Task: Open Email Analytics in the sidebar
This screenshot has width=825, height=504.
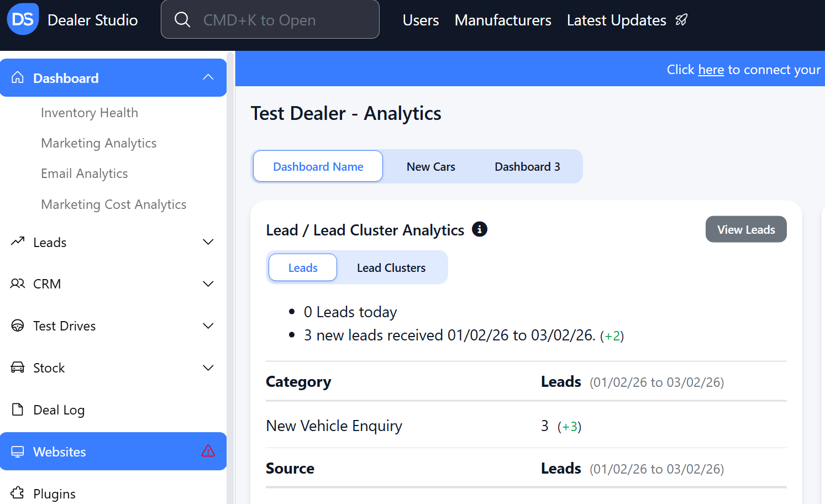Action: 85,174
